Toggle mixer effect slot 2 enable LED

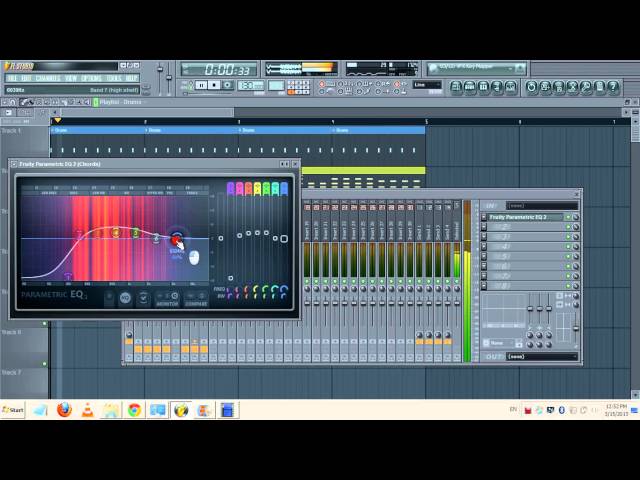[568, 227]
